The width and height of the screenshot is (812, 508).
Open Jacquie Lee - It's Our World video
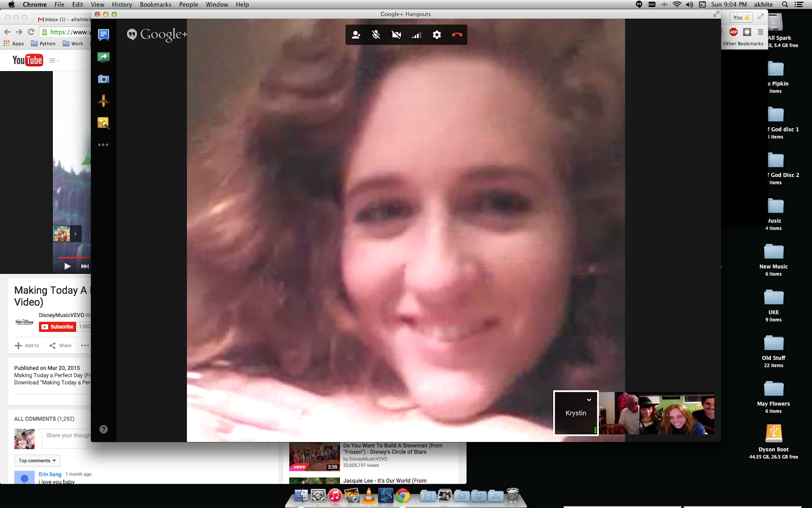tap(385, 481)
